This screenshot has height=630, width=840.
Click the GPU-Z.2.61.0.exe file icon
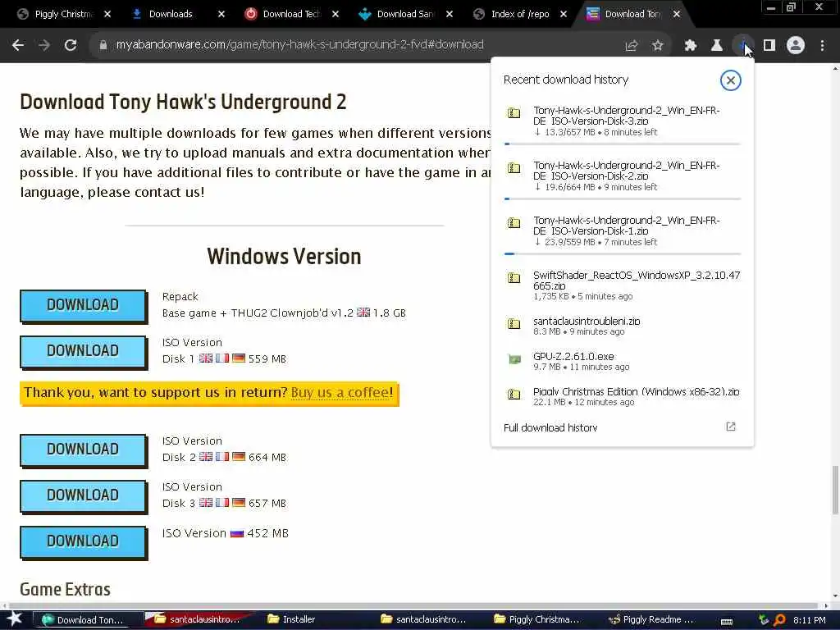(514, 359)
